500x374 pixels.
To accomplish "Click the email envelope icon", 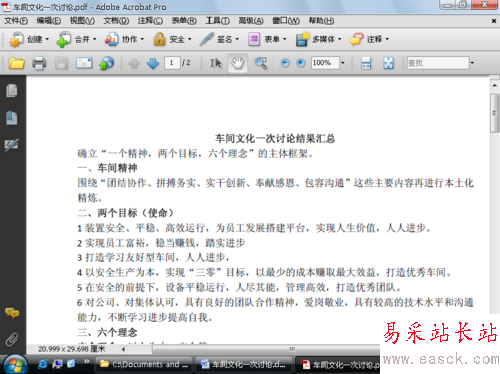I will pyautogui.click(x=84, y=63).
